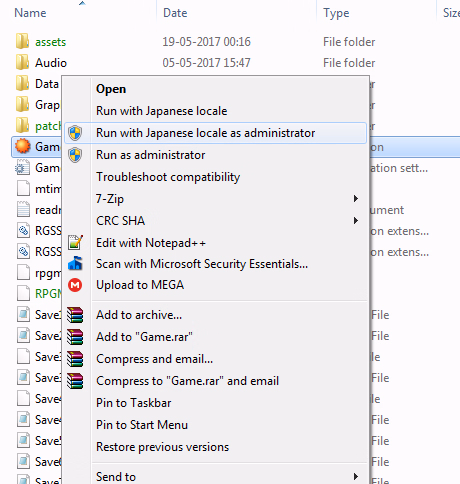Click the Notepad++ icon in context menu

(x=75, y=242)
